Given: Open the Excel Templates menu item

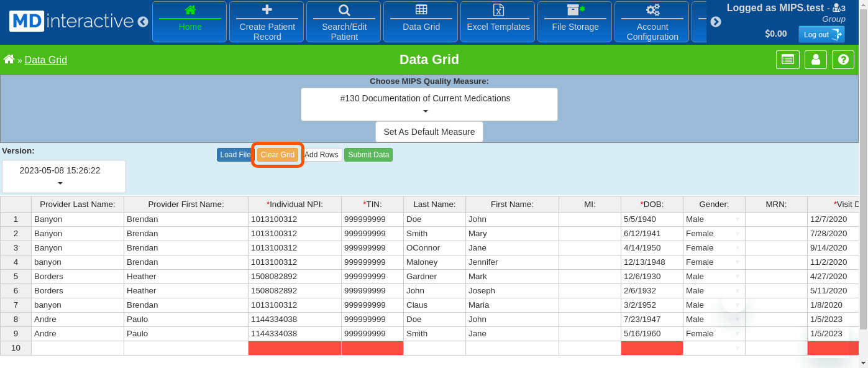Looking at the screenshot, I should (498, 22).
